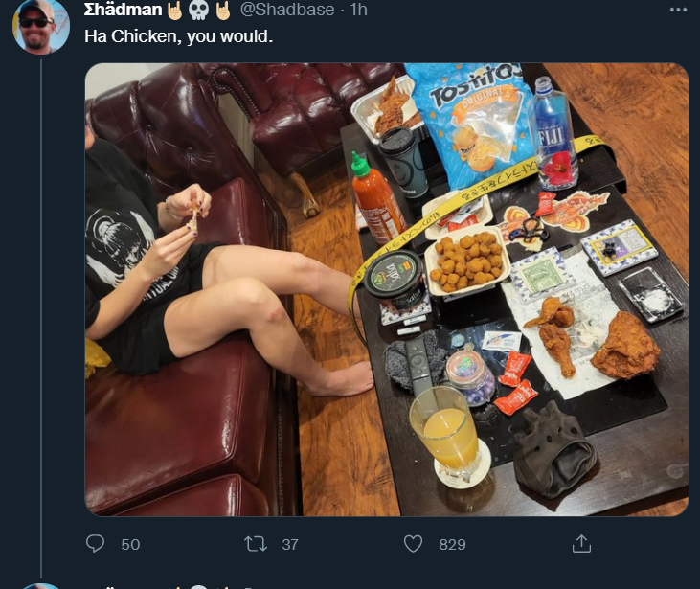Click the skull emoji beside the name
This screenshot has height=589, width=700.
click(198, 11)
